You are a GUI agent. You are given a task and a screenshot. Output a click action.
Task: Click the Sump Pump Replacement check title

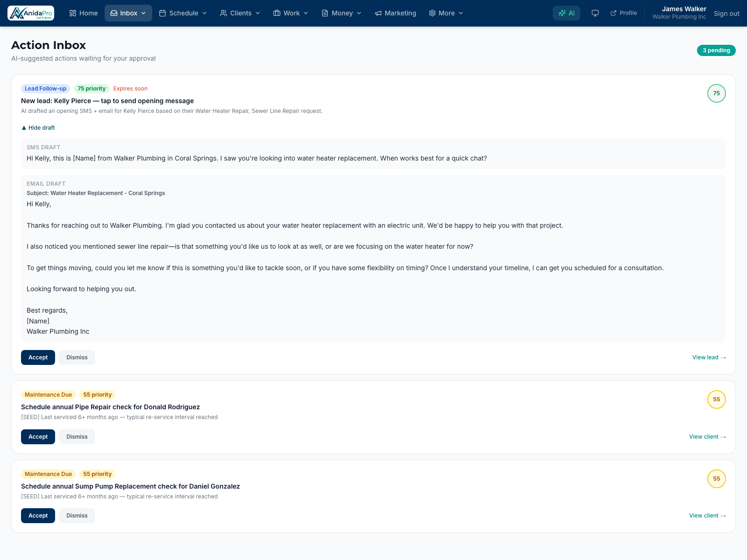click(x=130, y=486)
